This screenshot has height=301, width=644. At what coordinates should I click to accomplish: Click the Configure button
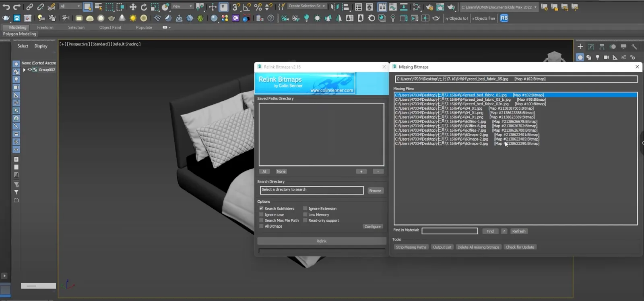[x=372, y=226]
